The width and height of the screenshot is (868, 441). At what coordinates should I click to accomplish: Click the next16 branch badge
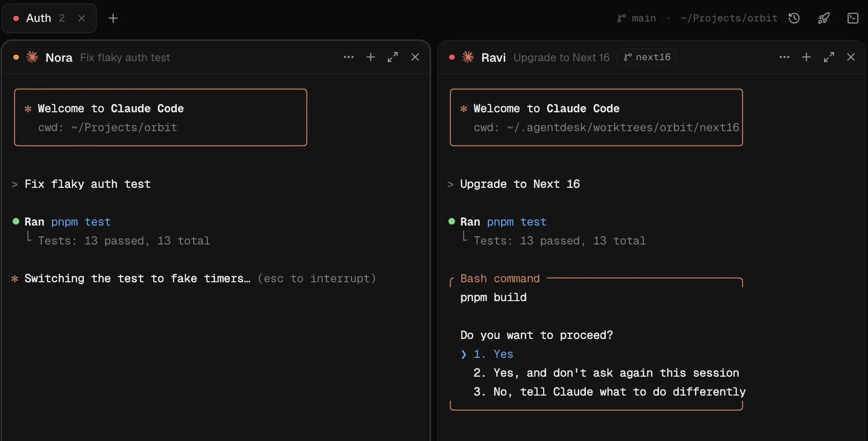coord(647,57)
